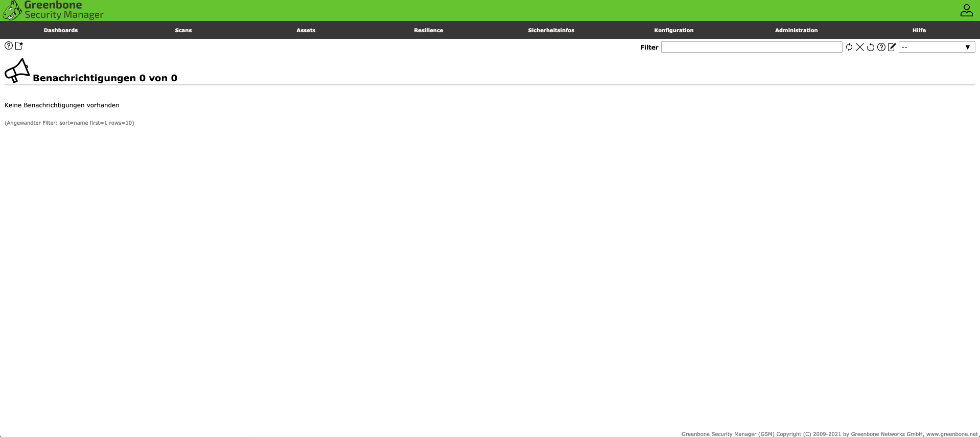Open help icon in the top-left toolbar
980x437 pixels.
9,45
